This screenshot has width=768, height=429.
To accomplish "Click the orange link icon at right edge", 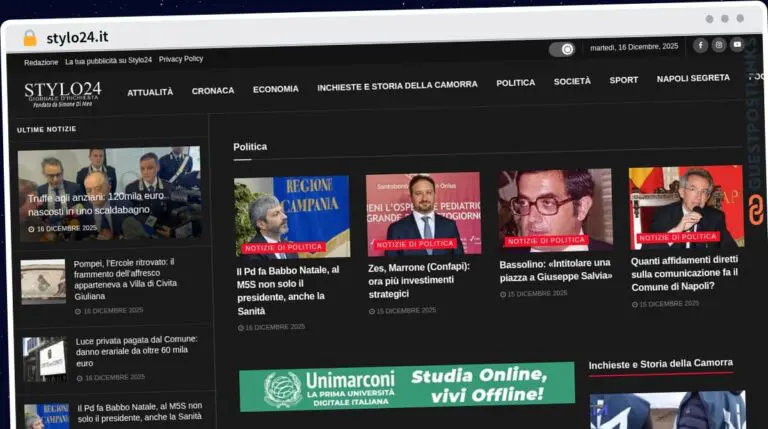I will [756, 209].
